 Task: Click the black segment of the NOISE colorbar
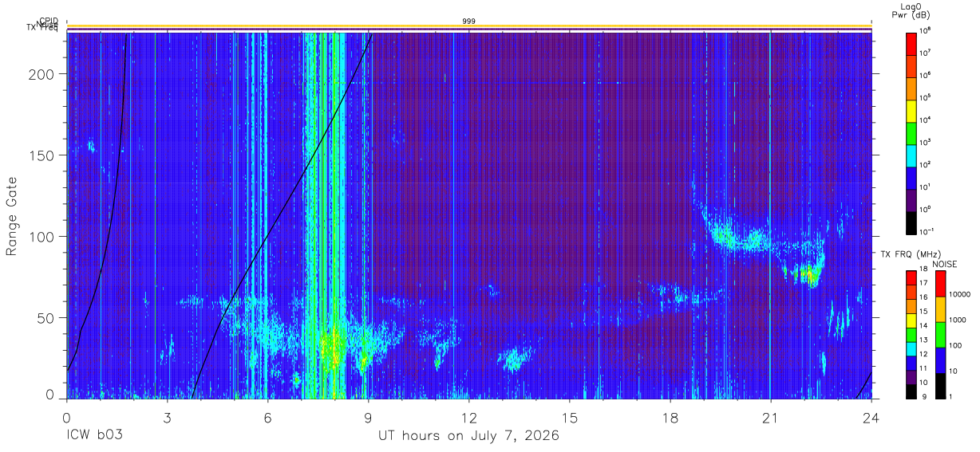[939, 386]
